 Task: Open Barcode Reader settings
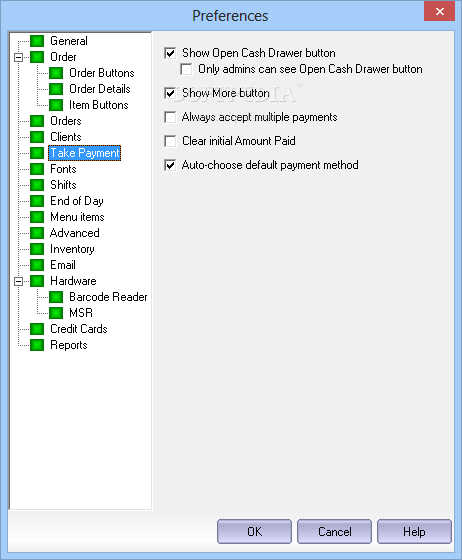(x=108, y=297)
